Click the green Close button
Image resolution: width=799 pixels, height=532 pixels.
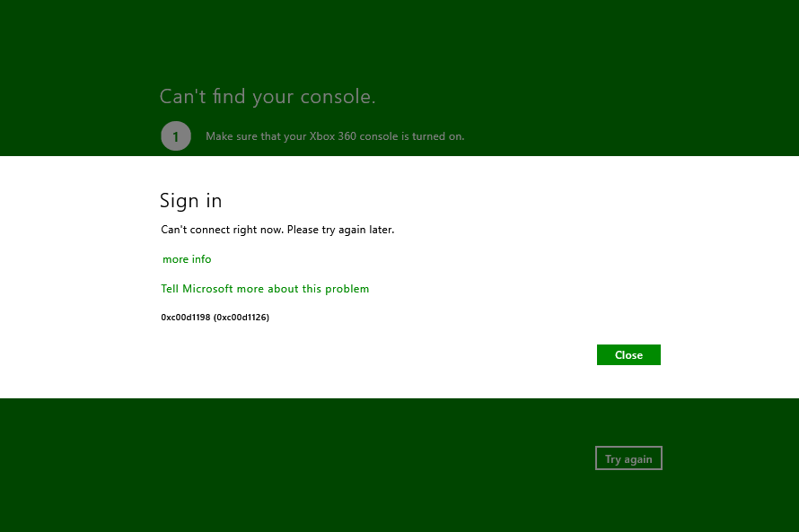tap(628, 355)
